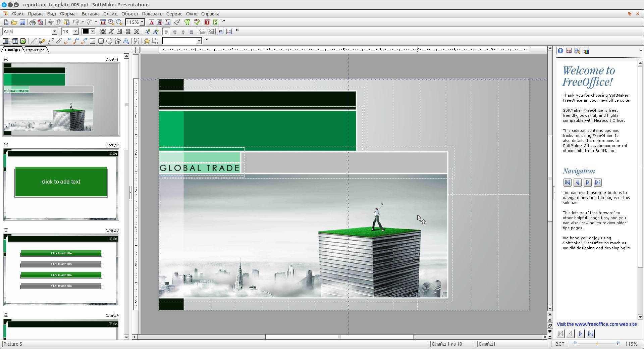Paste from clipboard with the Paste icon

(x=67, y=22)
